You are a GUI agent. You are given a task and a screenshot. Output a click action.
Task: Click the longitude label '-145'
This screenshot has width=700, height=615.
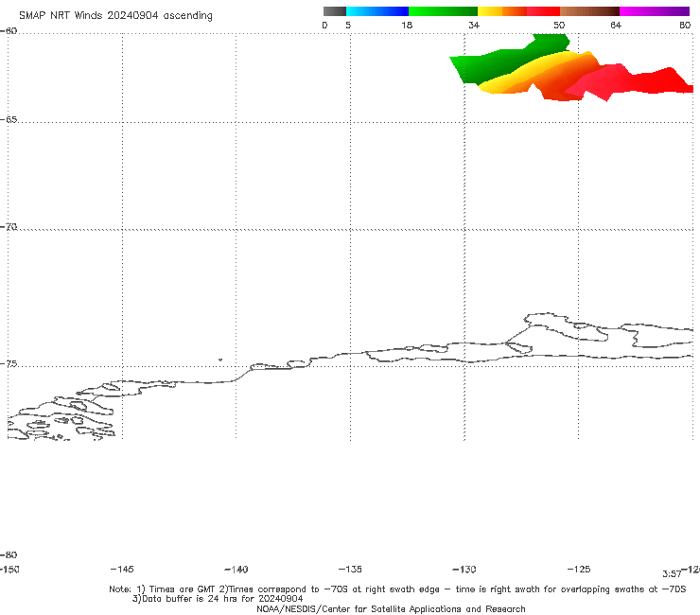(x=122, y=569)
